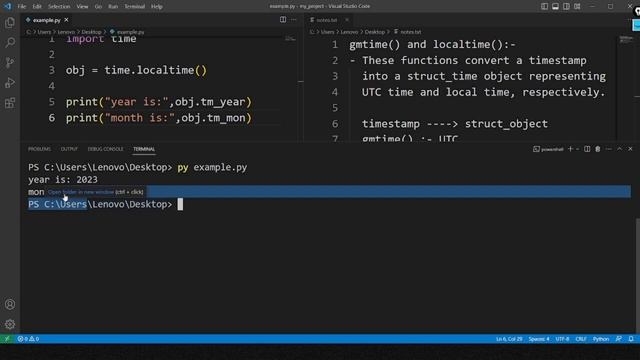Open the launch profile dropdown beside plus

coord(577,149)
